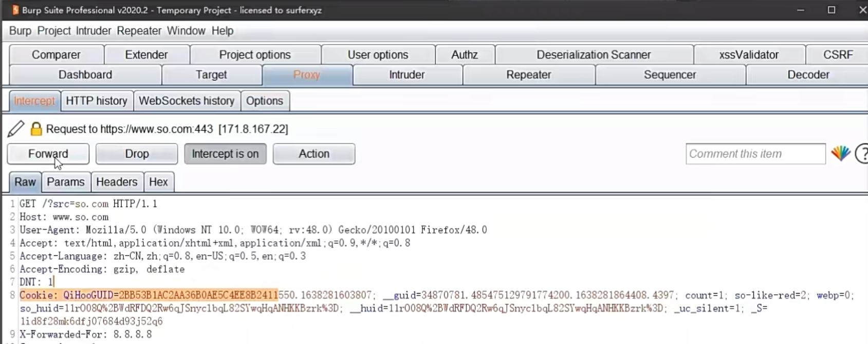Open the WebSockets history sub-tab
The width and height of the screenshot is (868, 344).
point(187,101)
